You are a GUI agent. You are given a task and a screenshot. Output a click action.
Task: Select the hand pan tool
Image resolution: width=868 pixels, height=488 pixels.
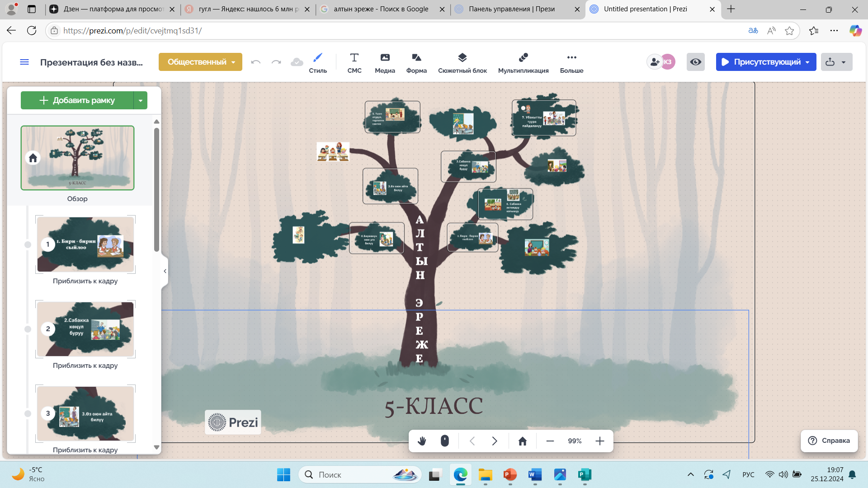point(422,441)
